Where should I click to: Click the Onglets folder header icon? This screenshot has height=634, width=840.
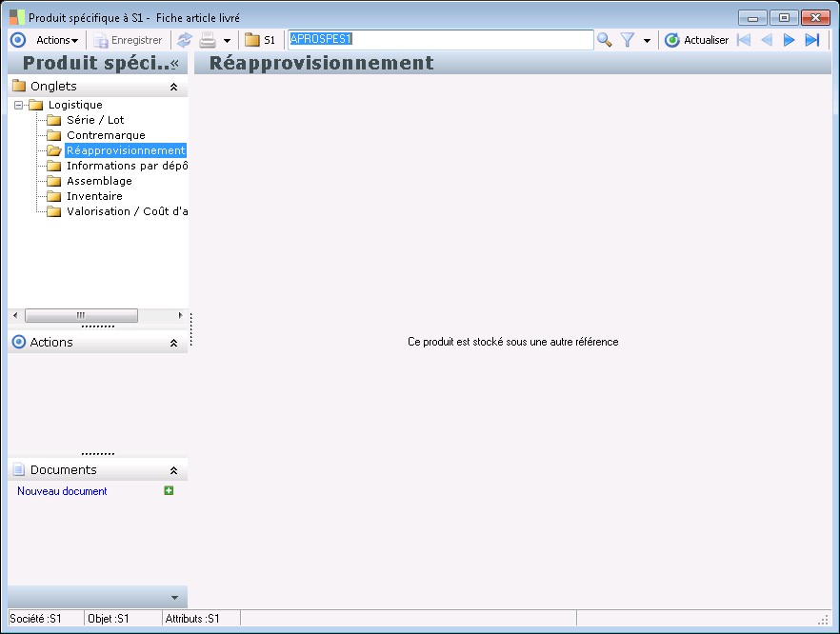click(x=19, y=86)
